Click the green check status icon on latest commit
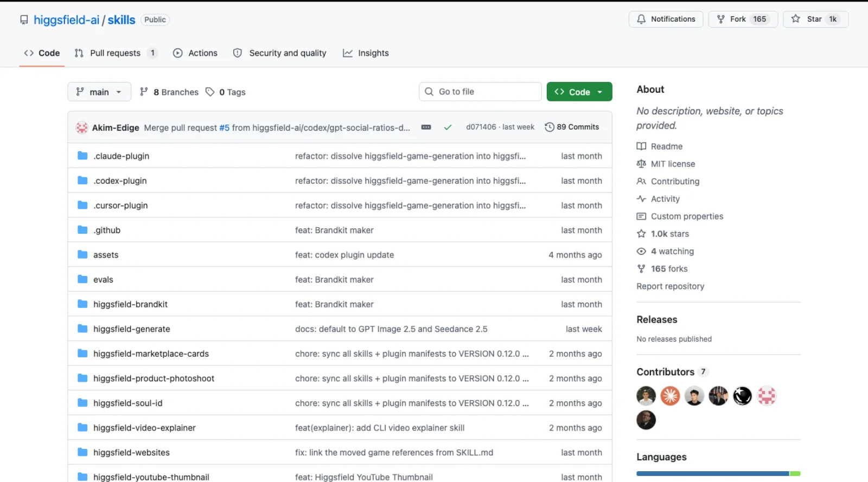868x482 pixels. (448, 127)
